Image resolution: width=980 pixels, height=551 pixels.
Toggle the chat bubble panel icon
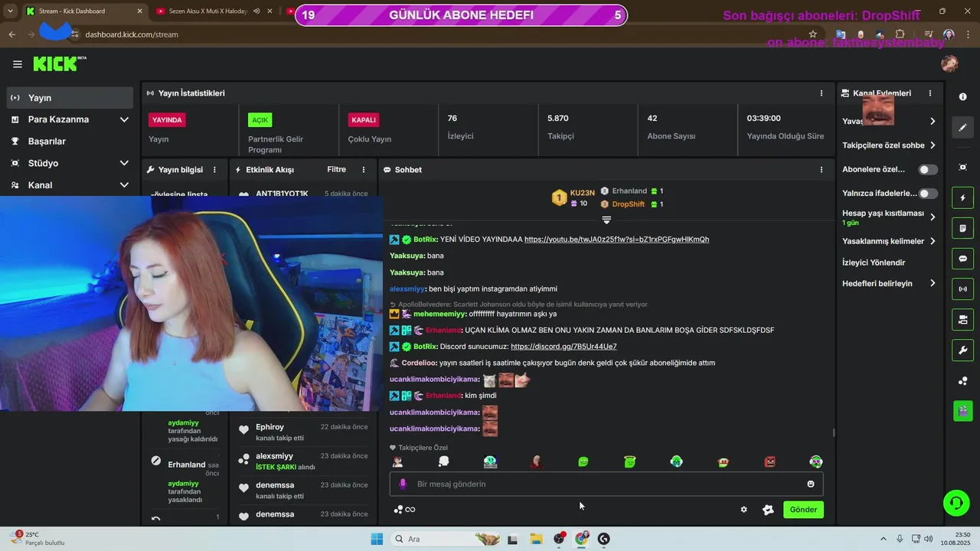tap(962, 259)
